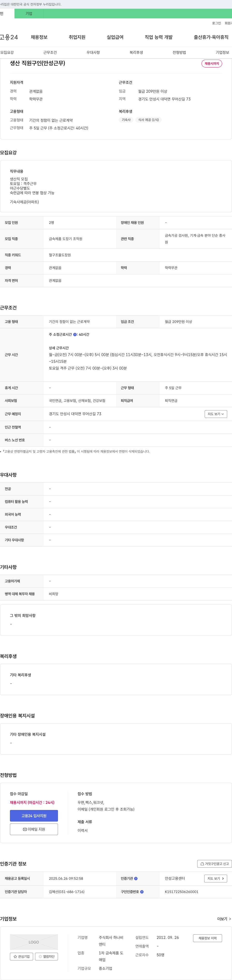
Task: Open the 직업 능력 개발 menu
Action: [x=159, y=37]
